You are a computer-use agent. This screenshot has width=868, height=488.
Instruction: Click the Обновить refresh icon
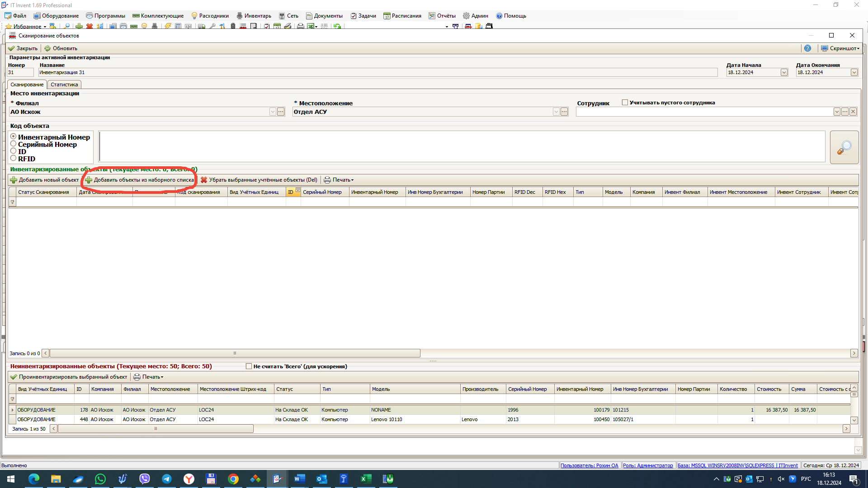point(47,48)
